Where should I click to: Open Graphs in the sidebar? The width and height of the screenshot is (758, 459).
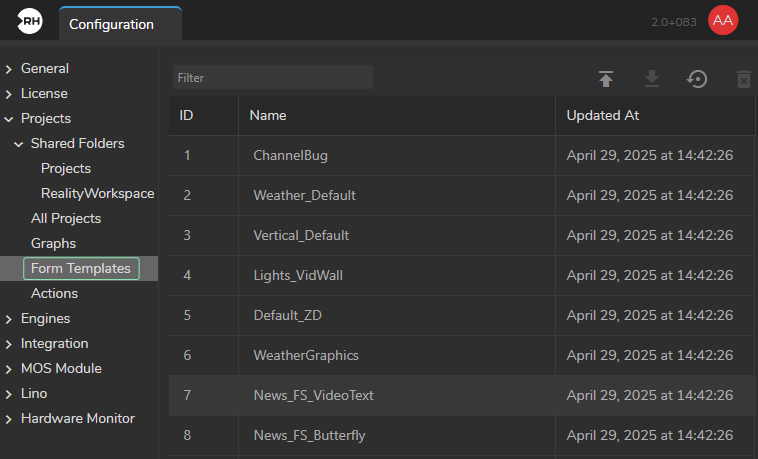pos(53,243)
